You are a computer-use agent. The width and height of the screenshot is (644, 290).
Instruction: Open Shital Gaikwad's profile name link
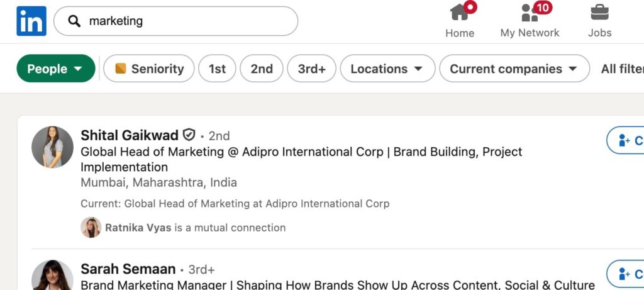click(x=130, y=135)
